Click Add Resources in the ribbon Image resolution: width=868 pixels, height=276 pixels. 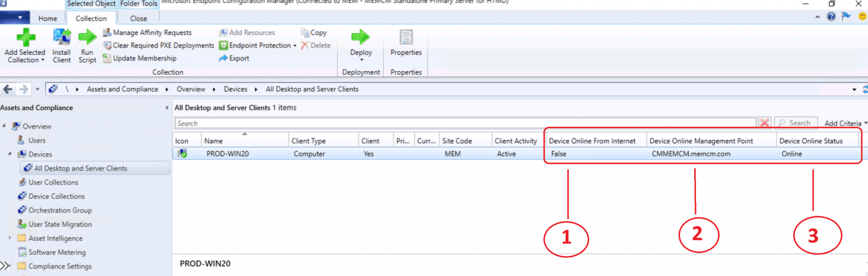pos(247,33)
